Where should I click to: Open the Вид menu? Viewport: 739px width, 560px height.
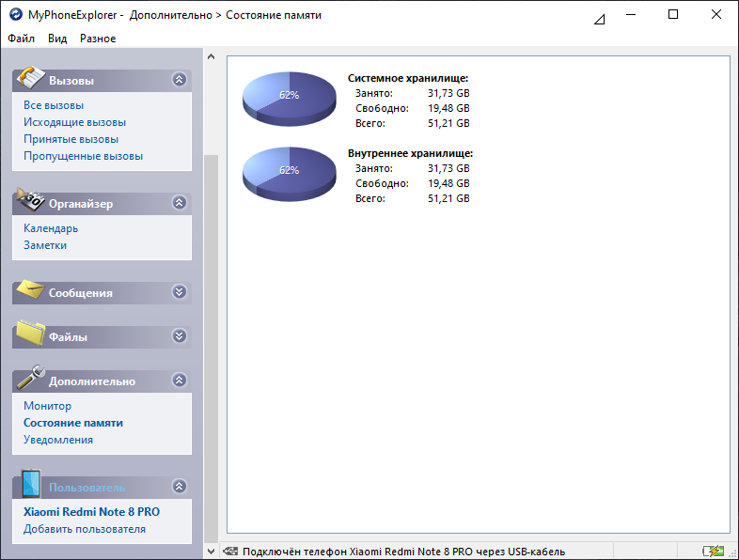[57, 39]
